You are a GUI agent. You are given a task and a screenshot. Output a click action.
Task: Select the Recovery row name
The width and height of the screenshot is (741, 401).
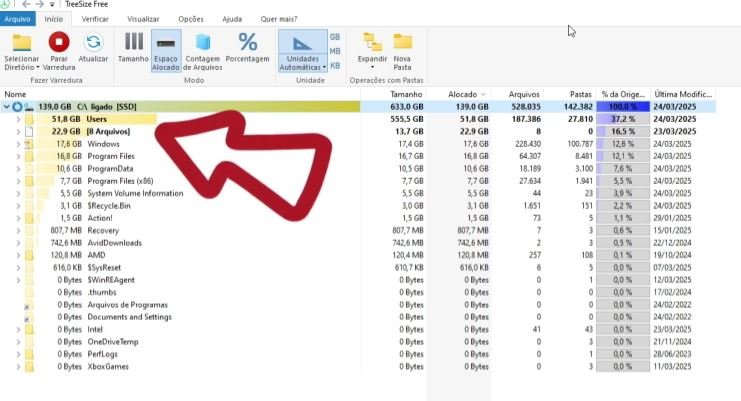[103, 230]
